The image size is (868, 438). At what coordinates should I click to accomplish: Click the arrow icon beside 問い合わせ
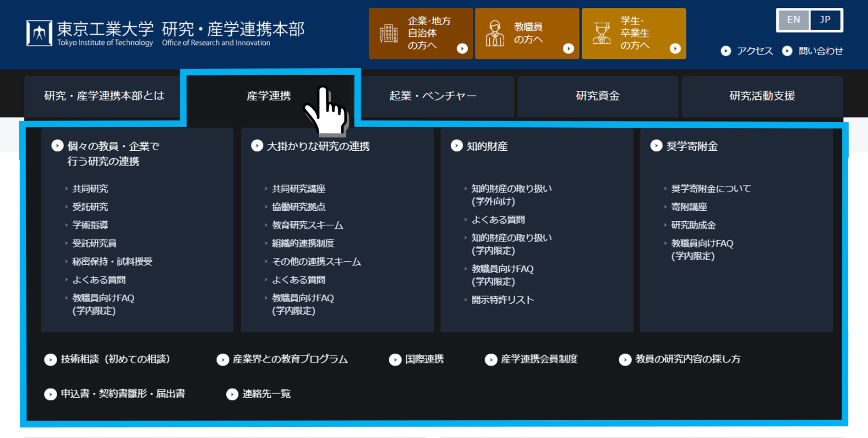point(787,51)
